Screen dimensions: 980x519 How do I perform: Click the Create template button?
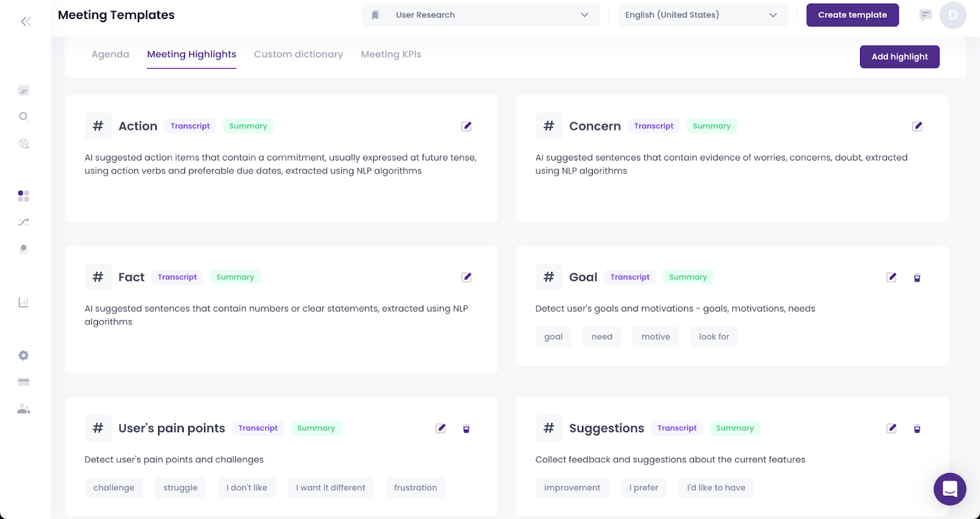[852, 15]
